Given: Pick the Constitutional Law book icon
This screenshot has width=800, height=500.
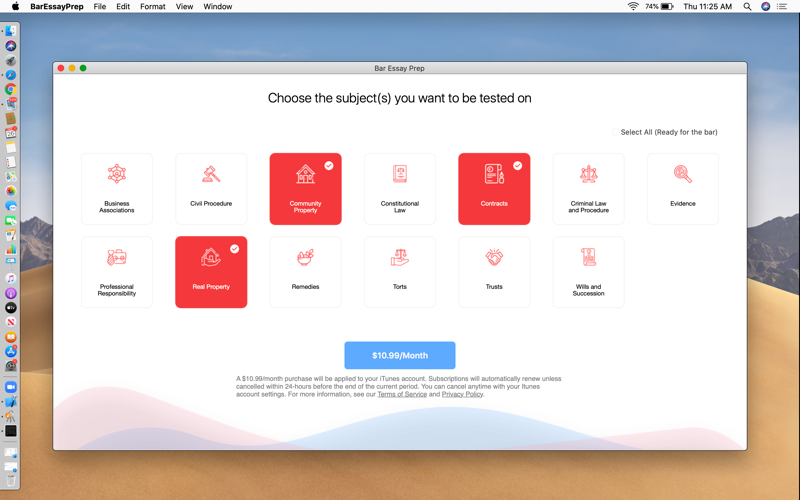Looking at the screenshot, I should (400, 174).
